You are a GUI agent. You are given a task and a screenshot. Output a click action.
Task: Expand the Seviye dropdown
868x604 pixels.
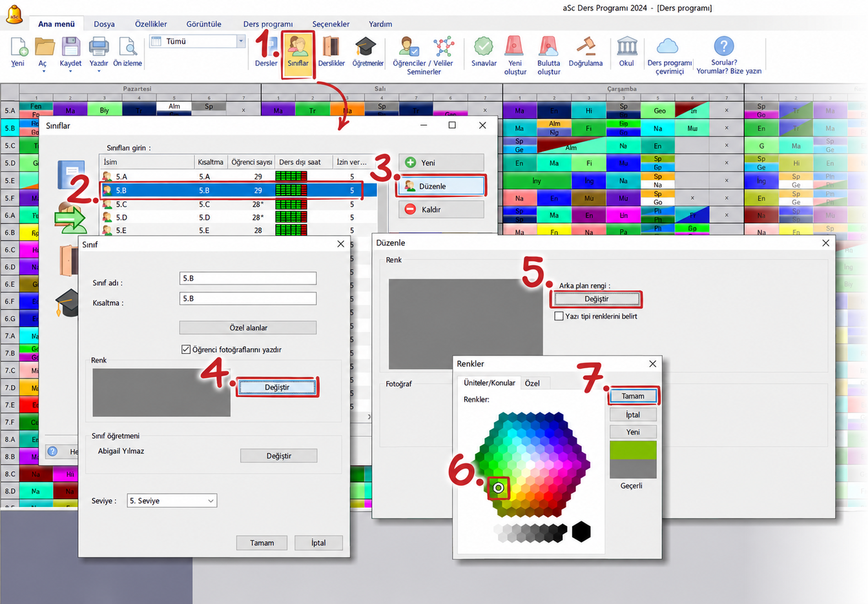[172, 501]
